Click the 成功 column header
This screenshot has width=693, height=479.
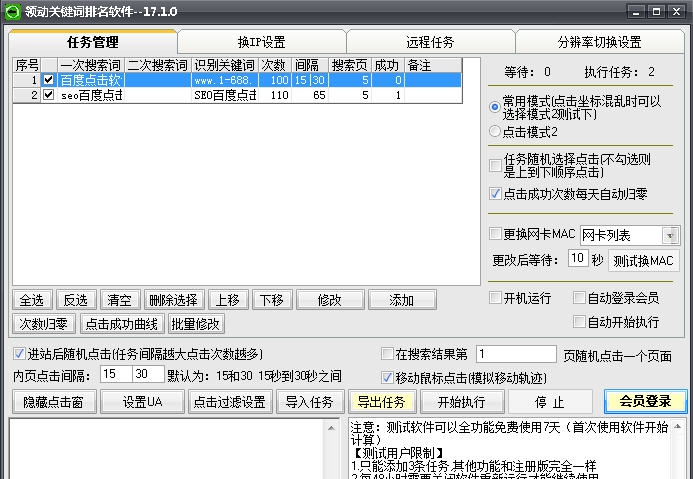pyautogui.click(x=388, y=65)
